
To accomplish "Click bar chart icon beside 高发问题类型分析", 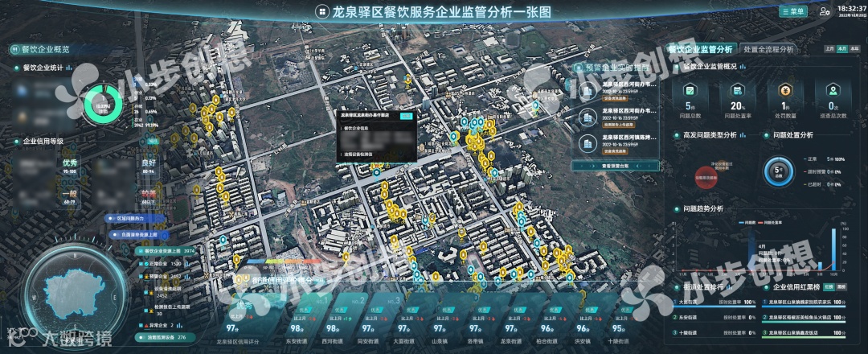I will [x=742, y=135].
